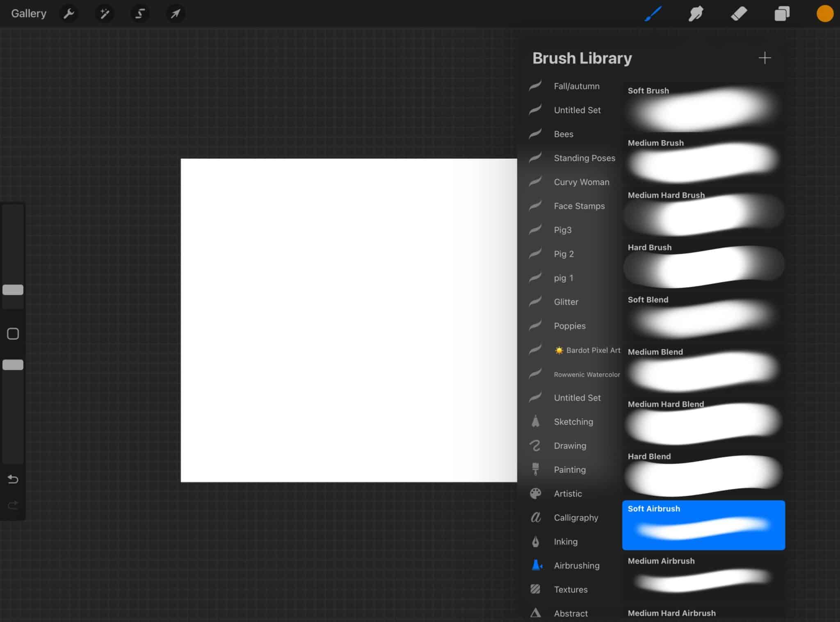This screenshot has height=622, width=840.
Task: Select the Adjustments magic wand tool
Action: 104,13
